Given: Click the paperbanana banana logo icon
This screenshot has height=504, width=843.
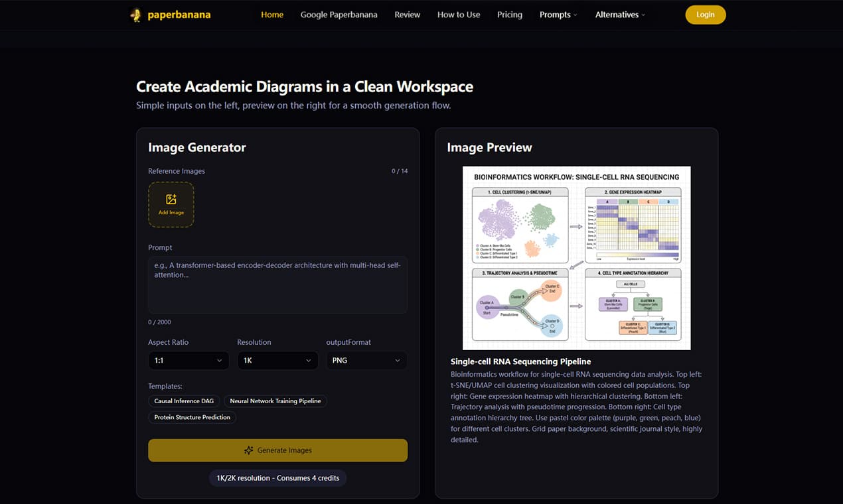Looking at the screenshot, I should (135, 15).
